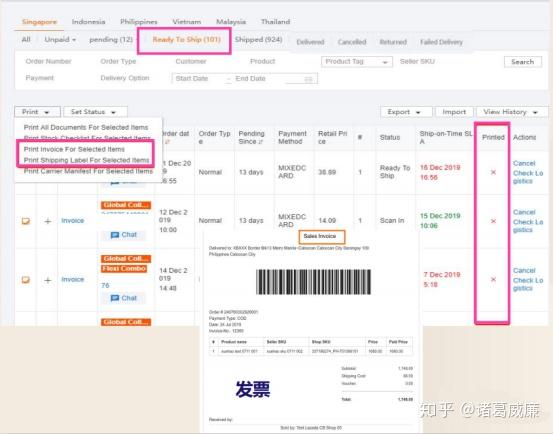Switch to the Philippines country tab

click(x=139, y=22)
